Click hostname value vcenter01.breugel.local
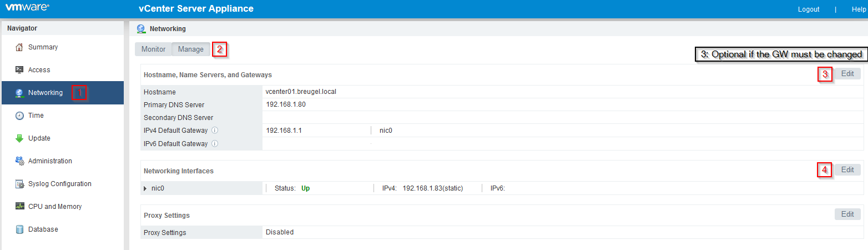This screenshot has height=250, width=868. coord(301,92)
